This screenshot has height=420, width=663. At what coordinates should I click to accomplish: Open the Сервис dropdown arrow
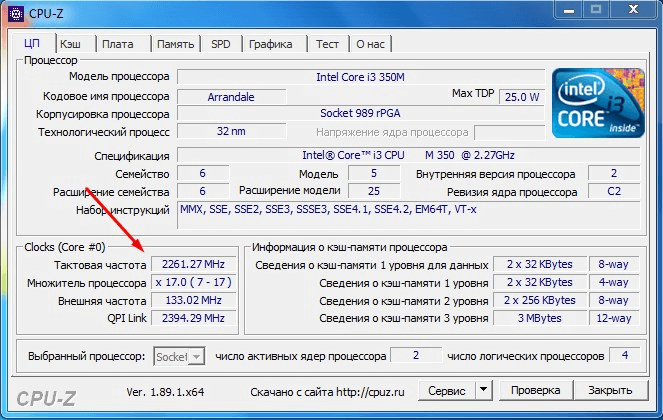[484, 390]
